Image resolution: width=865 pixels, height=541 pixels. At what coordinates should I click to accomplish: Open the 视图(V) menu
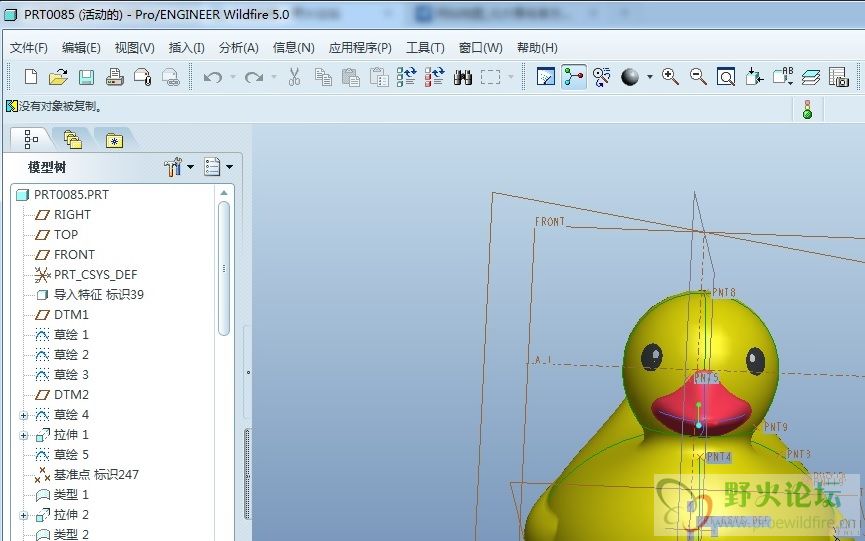(x=135, y=48)
